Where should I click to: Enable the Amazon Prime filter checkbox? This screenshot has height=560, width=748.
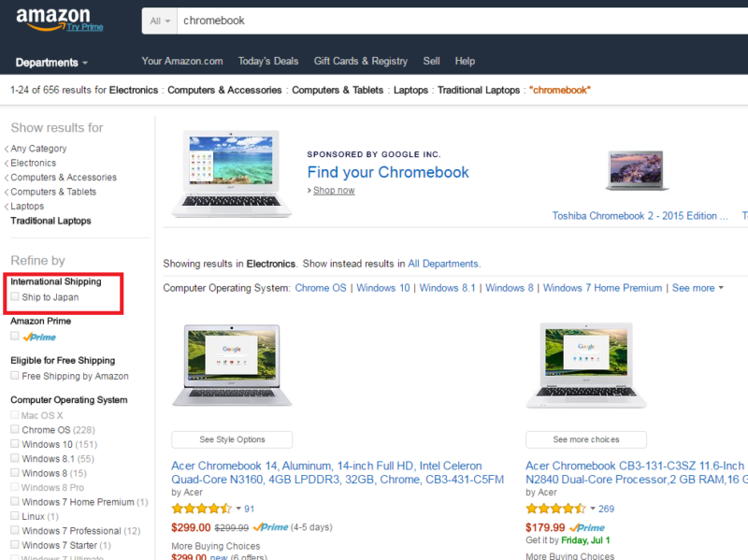point(15,337)
